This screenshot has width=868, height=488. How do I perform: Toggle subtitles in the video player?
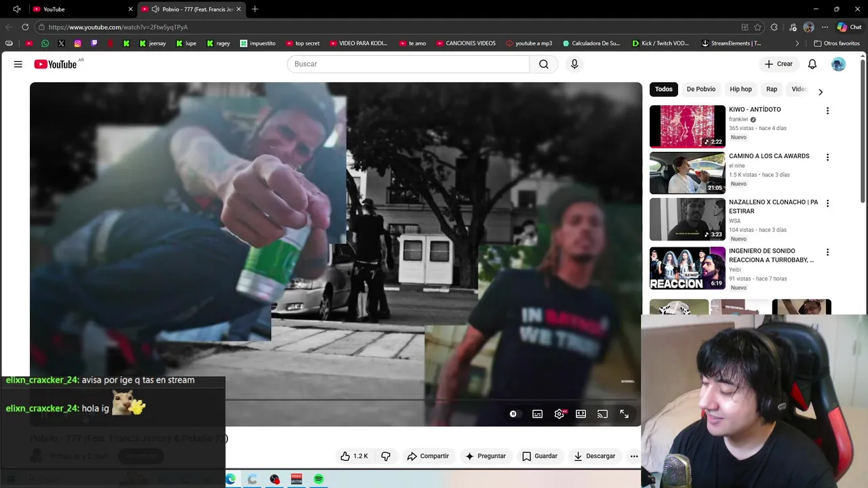coord(538,414)
